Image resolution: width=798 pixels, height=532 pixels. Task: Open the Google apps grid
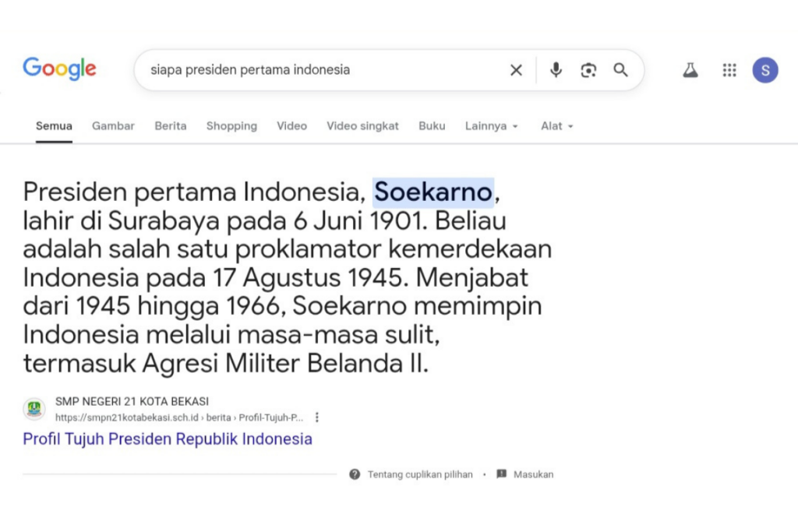click(729, 70)
